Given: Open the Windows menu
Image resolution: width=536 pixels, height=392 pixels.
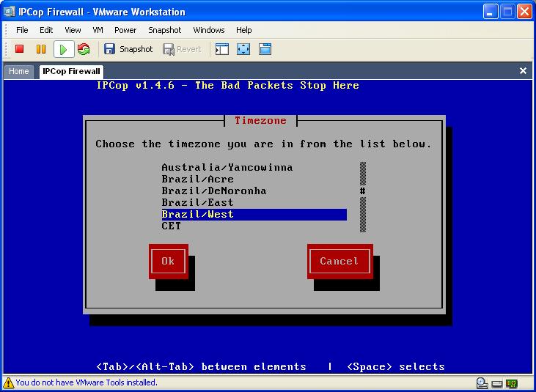Looking at the screenshot, I should [x=209, y=30].
